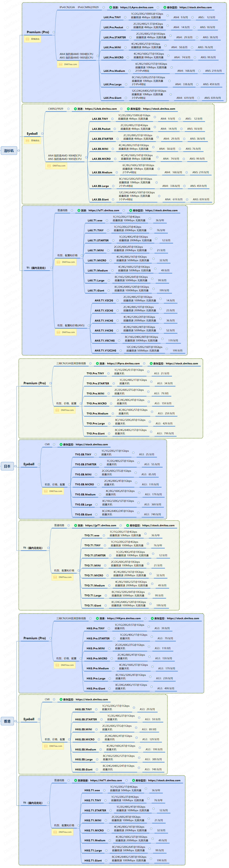Screen dimensions: 229x868
Task: Select the TYO.EB.TINY node
Action: point(83,455)
